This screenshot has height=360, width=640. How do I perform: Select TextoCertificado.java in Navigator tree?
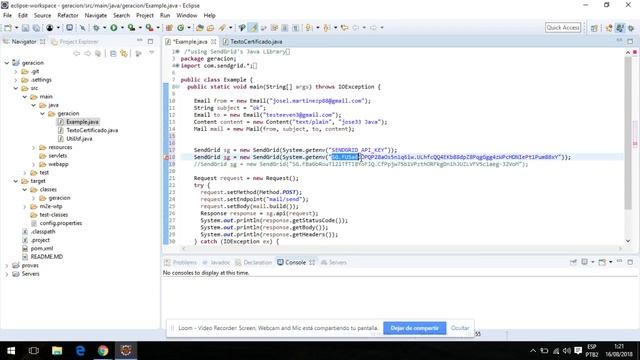tap(92, 130)
